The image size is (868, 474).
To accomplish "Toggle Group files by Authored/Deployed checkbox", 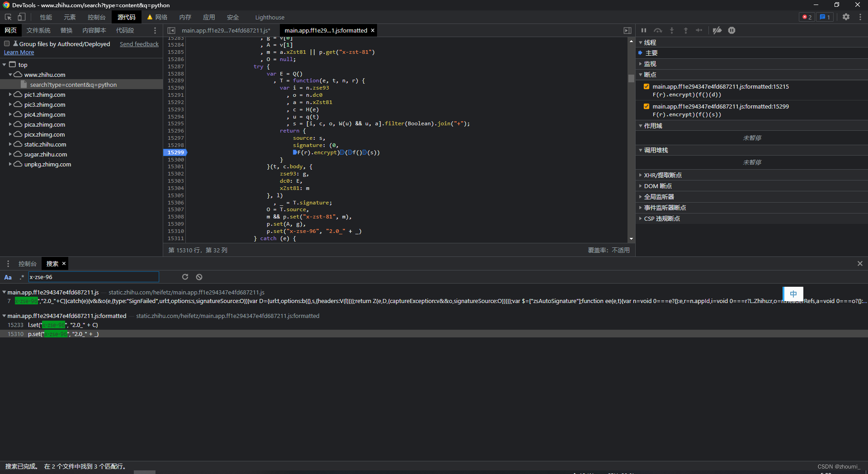I will click(7, 44).
